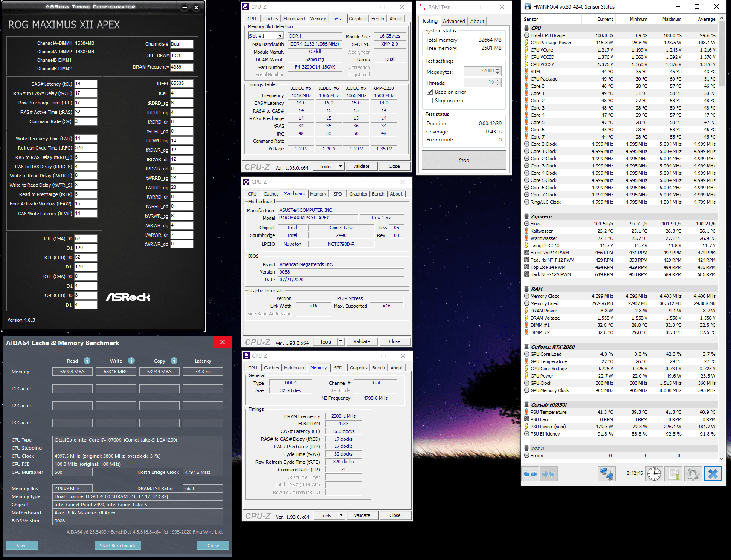Click the 0:42:46 elapsed time in HWiNFO
Screen dimensions: 731x560
(x=635, y=473)
